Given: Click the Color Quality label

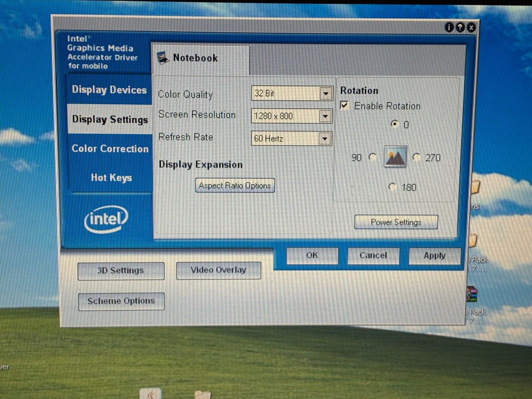Looking at the screenshot, I should (x=186, y=94).
